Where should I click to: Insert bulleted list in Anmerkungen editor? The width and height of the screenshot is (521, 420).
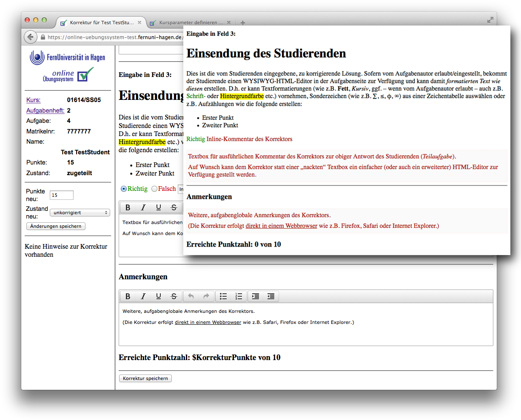223,296
